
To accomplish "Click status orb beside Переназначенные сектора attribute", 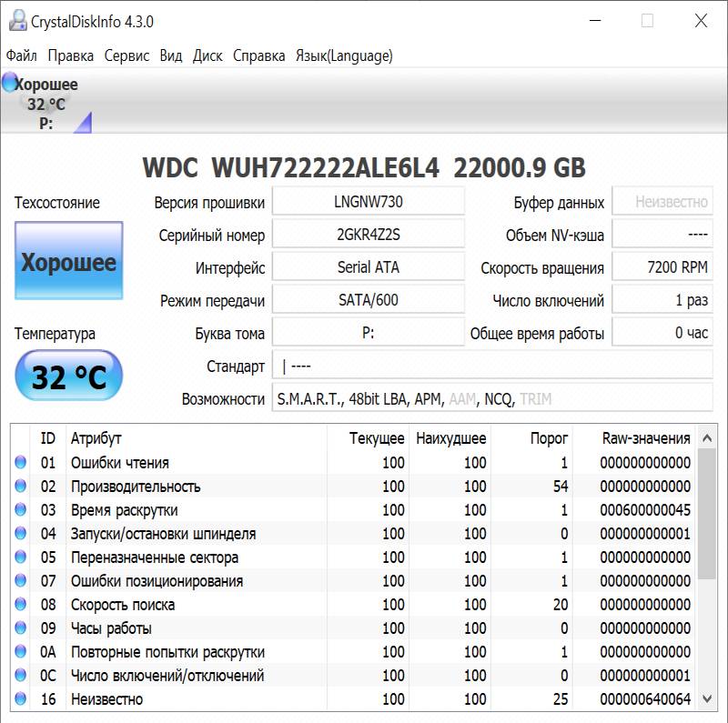I will pos(20,557).
